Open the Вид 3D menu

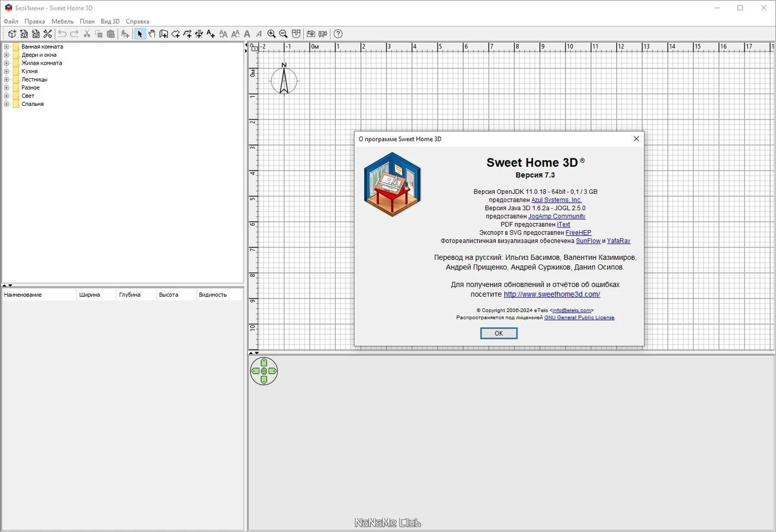(x=110, y=21)
